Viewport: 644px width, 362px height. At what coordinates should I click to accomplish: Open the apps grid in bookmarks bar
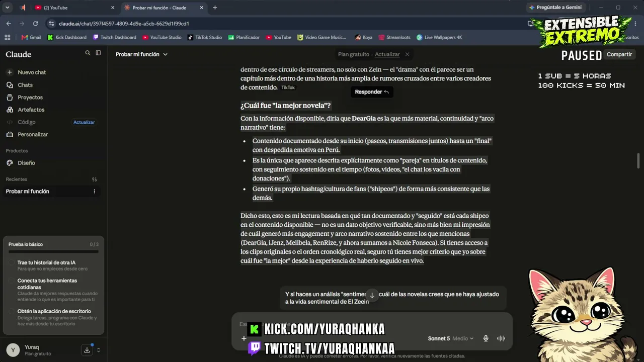coord(7,37)
